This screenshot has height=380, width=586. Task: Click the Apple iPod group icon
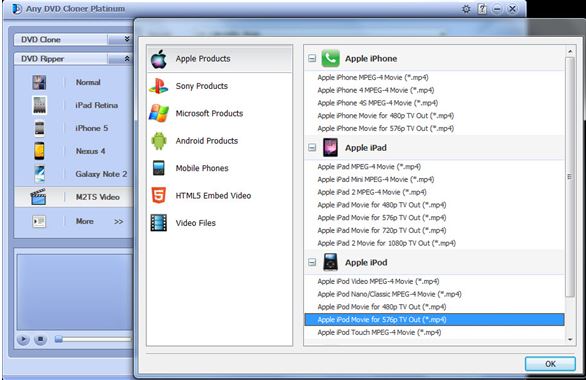coord(330,262)
